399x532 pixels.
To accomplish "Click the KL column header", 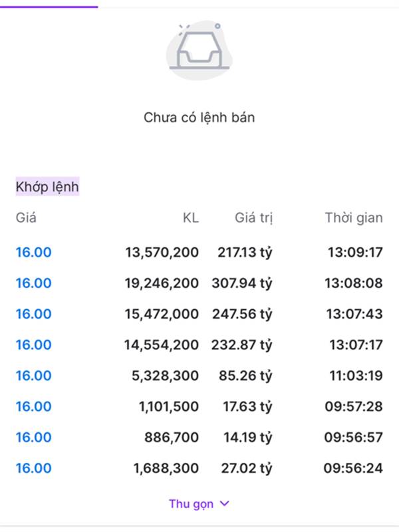I will point(191,217).
